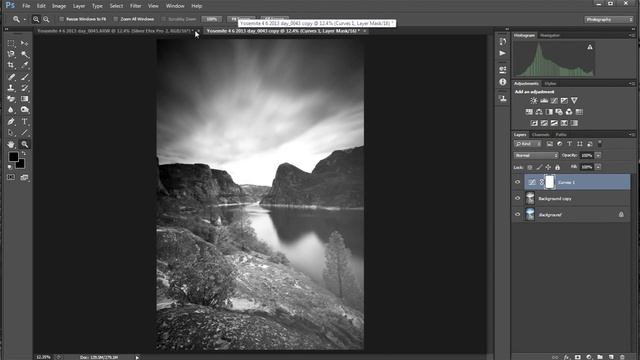The height and width of the screenshot is (360, 640).
Task: Select the Hand tool
Action: point(11,144)
